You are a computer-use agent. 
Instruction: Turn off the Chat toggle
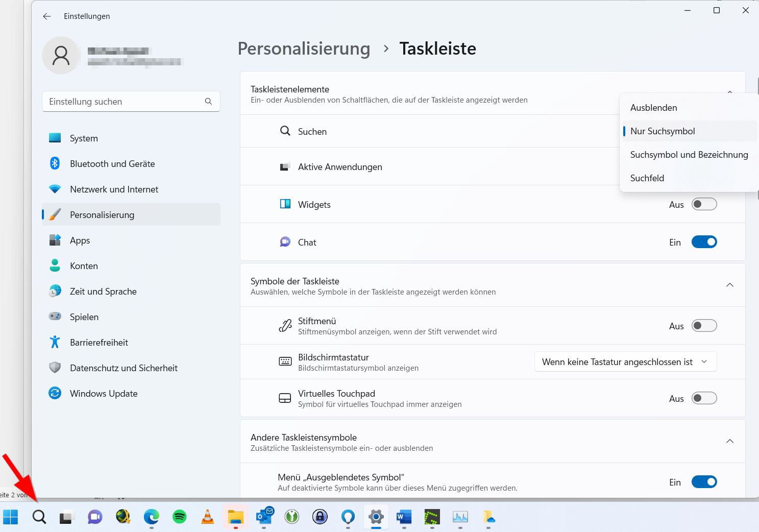point(704,242)
